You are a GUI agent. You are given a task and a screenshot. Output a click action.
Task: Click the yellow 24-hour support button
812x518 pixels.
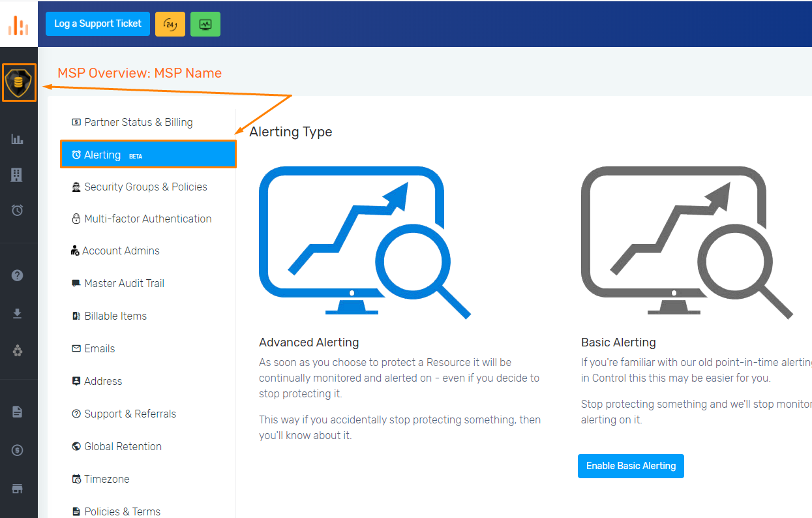pos(170,24)
